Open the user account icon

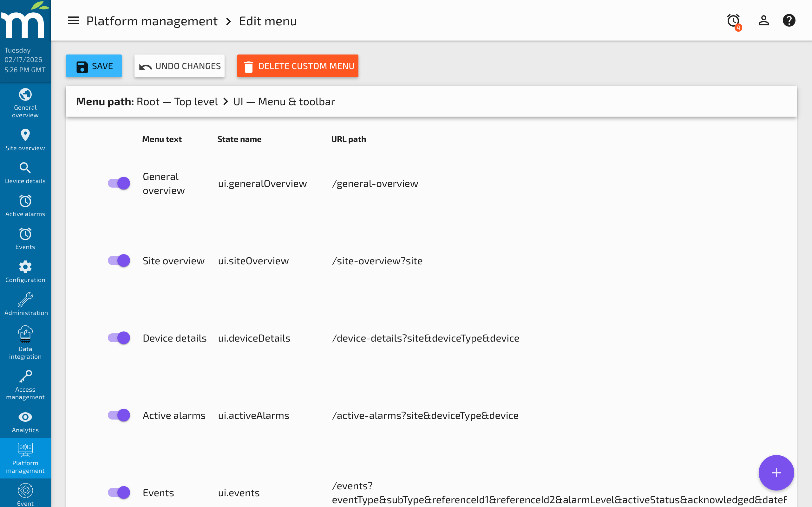pyautogui.click(x=763, y=21)
